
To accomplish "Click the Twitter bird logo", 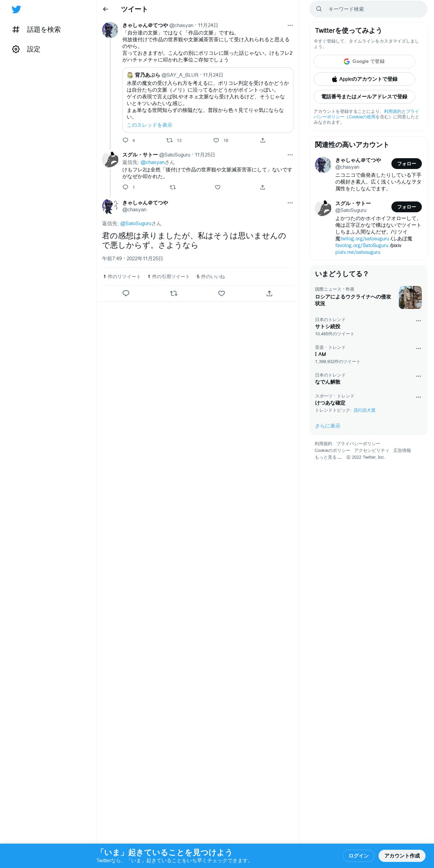I will click(x=16, y=9).
